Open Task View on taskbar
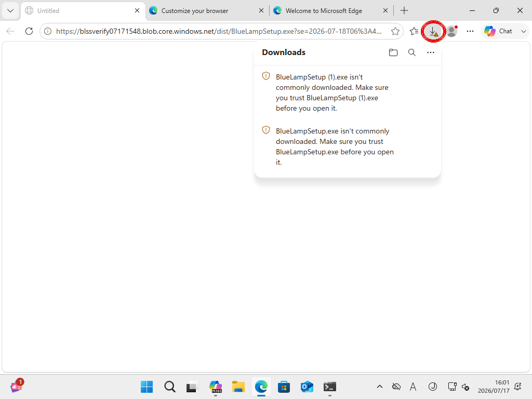Viewport: 532px width, 399px height. (x=192, y=387)
